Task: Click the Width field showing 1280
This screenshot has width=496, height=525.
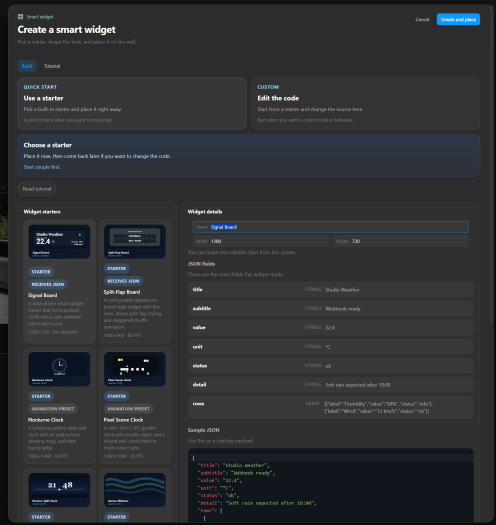Action: point(261,241)
